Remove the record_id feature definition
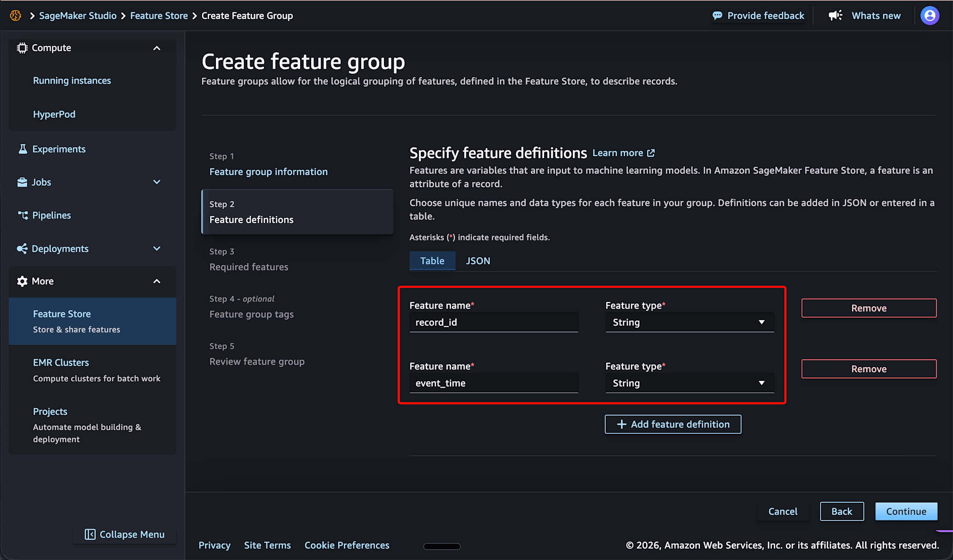This screenshot has height=560, width=953. point(869,308)
